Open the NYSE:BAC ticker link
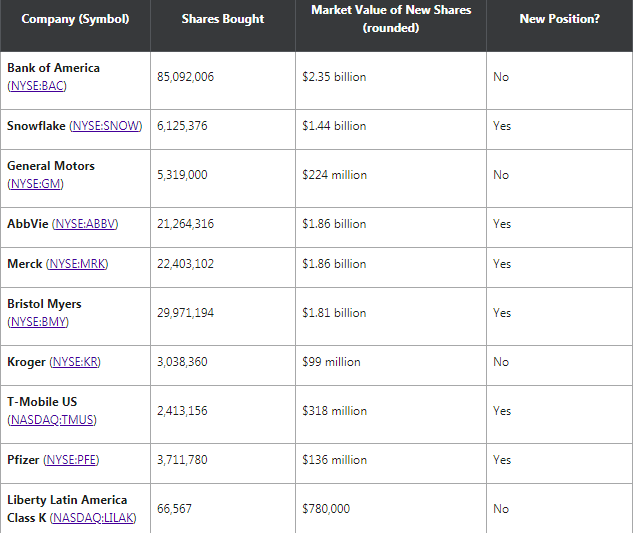Screen dimensions: 638x533 pos(38,87)
